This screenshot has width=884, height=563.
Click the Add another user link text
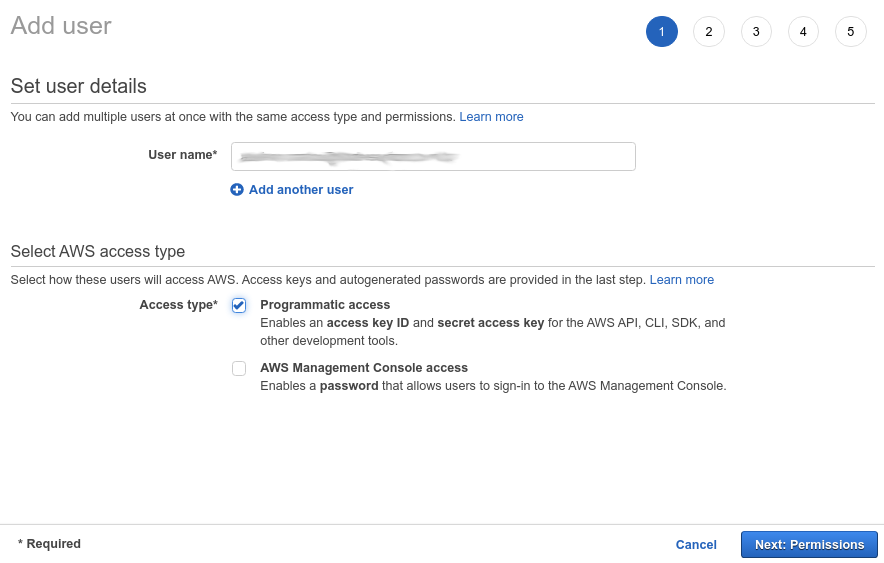(x=301, y=190)
